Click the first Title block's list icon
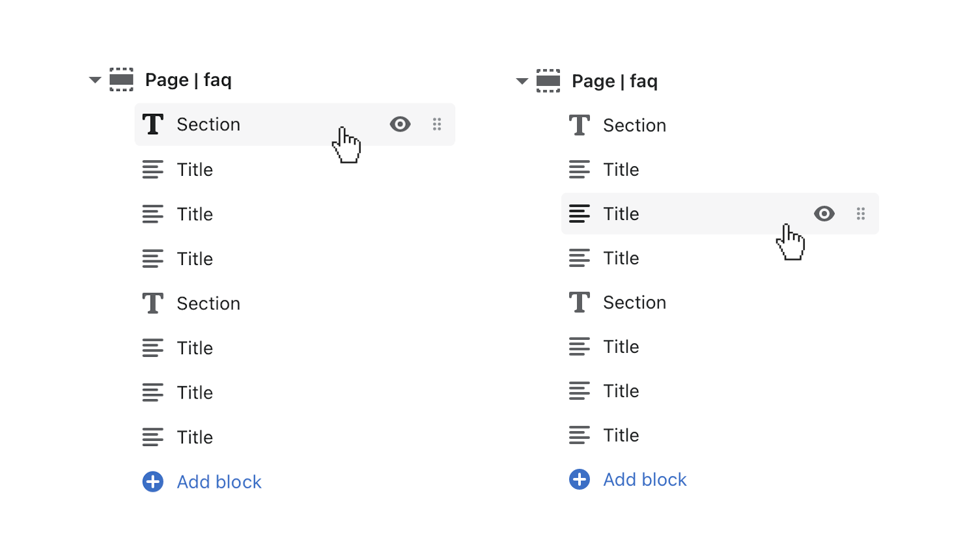 [152, 169]
